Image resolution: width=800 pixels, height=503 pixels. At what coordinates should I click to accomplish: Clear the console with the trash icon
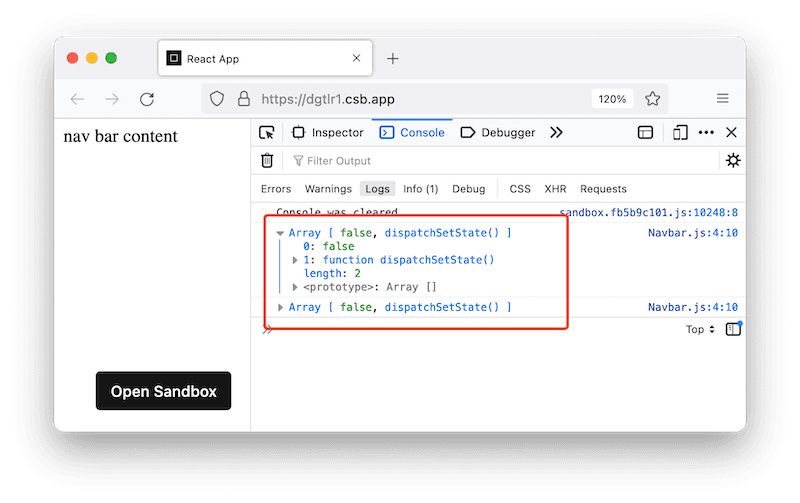[267, 160]
